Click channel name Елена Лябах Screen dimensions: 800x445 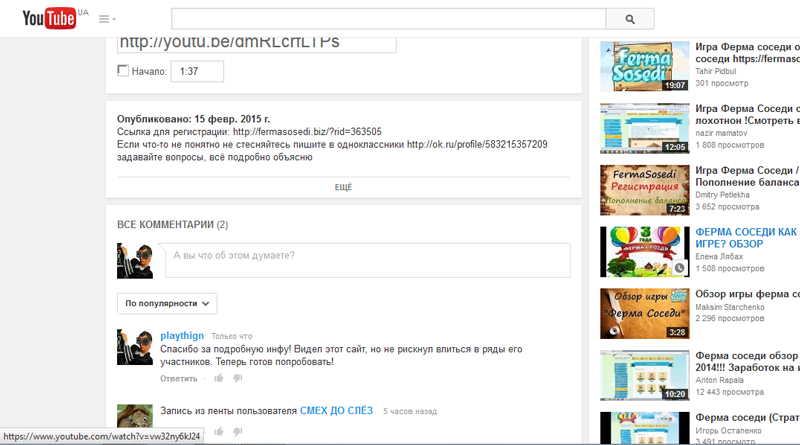(719, 257)
